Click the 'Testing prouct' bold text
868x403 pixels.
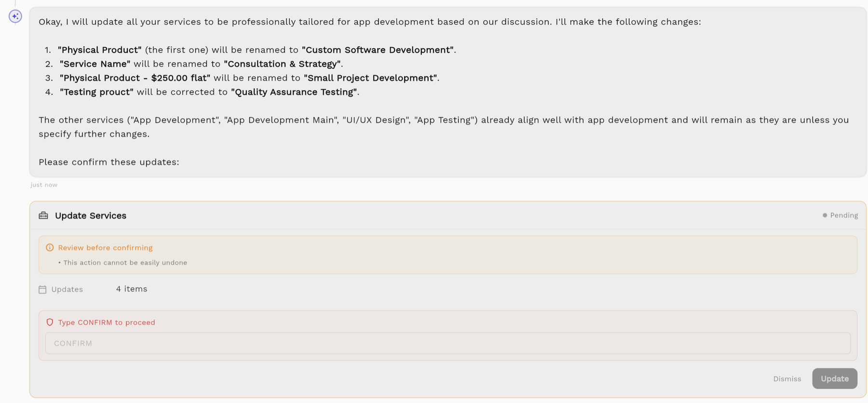point(96,92)
